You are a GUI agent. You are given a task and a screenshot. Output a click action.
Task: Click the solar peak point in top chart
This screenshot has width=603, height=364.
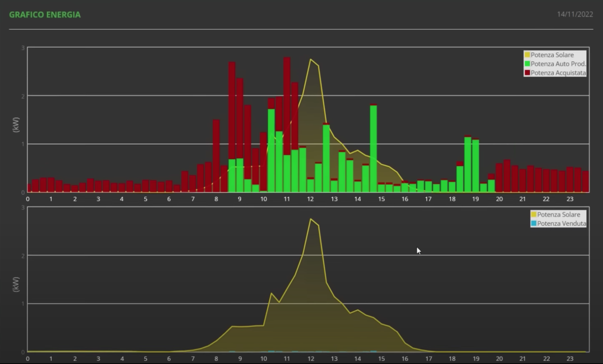click(311, 59)
